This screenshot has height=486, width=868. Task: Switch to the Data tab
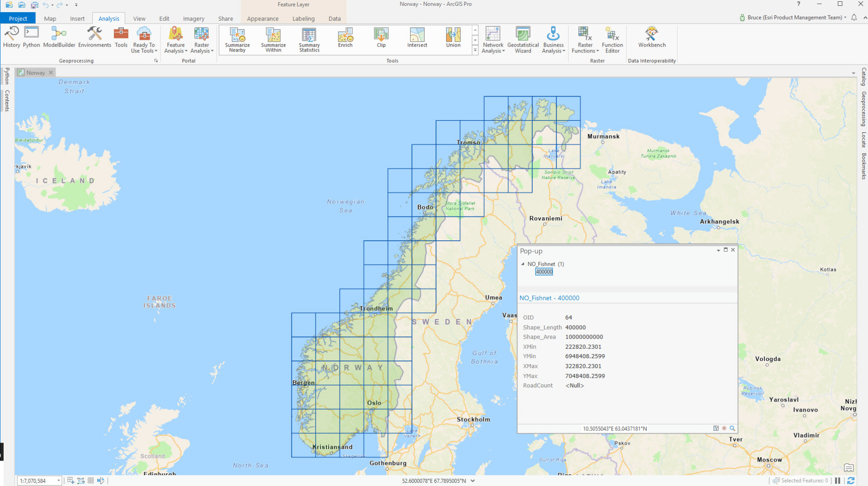335,19
